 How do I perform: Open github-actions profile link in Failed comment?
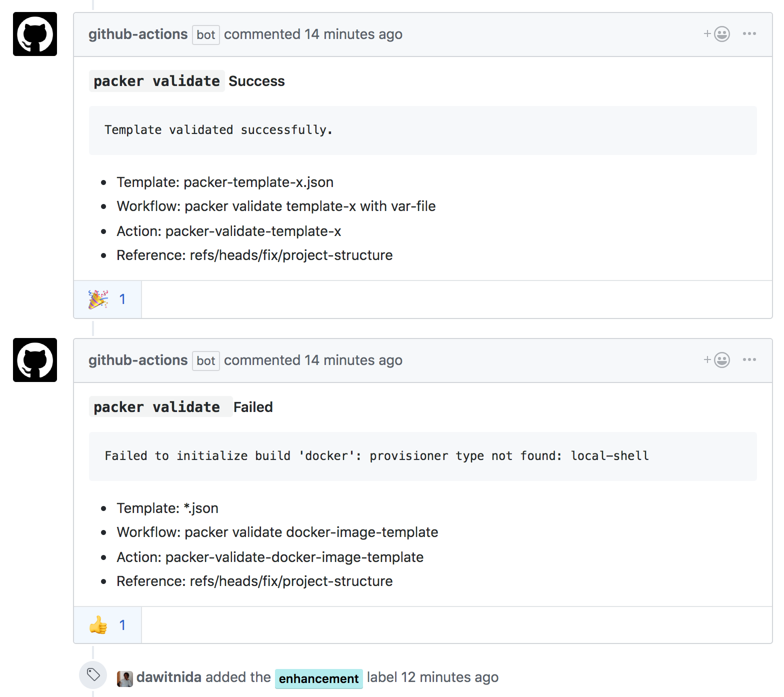point(138,360)
